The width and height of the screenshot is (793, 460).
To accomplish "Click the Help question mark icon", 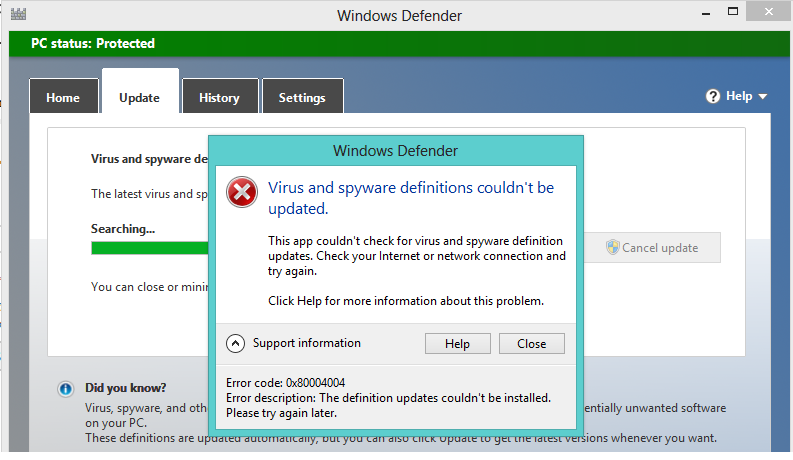I will (x=713, y=96).
